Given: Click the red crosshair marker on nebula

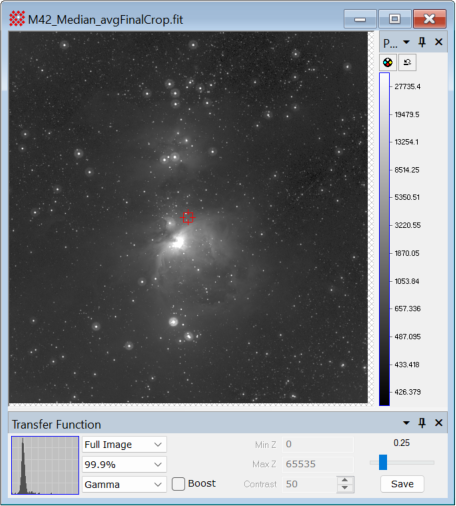Looking at the screenshot, I should click(188, 218).
